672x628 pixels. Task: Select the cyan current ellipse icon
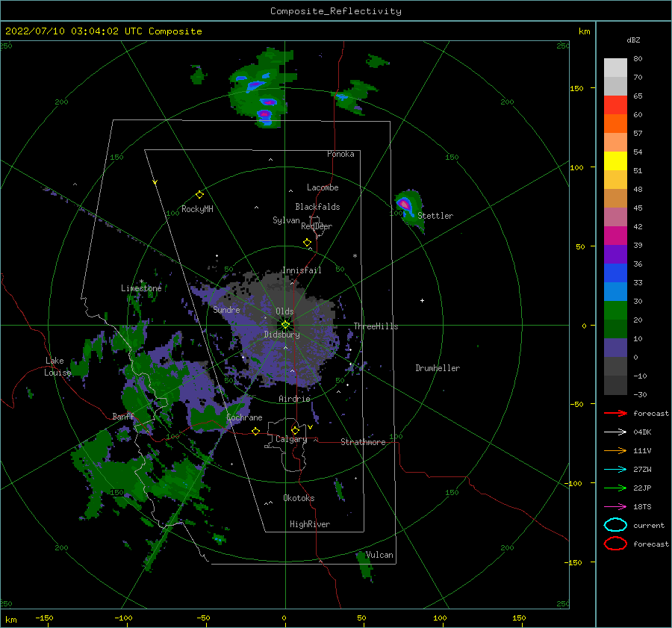pyautogui.click(x=615, y=525)
